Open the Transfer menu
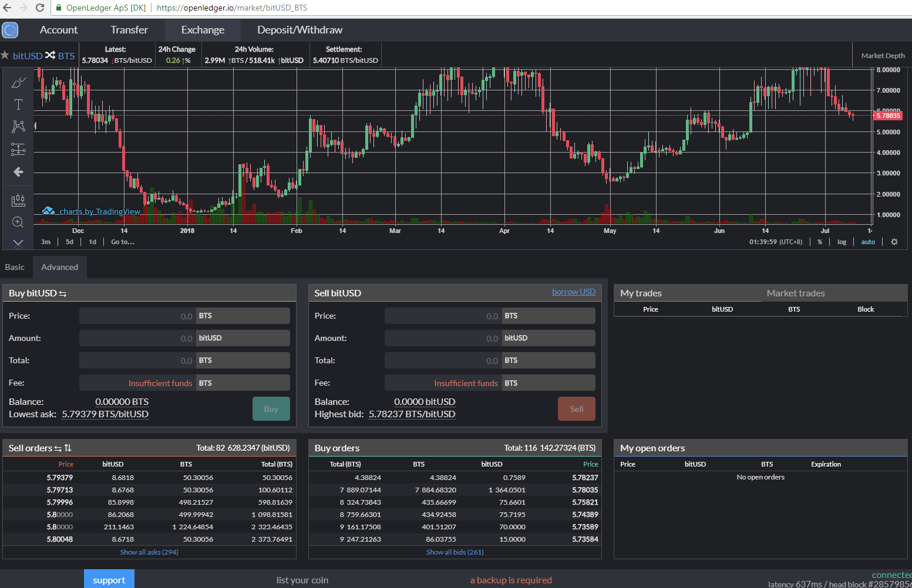This screenshot has height=588, width=912. 129,30
